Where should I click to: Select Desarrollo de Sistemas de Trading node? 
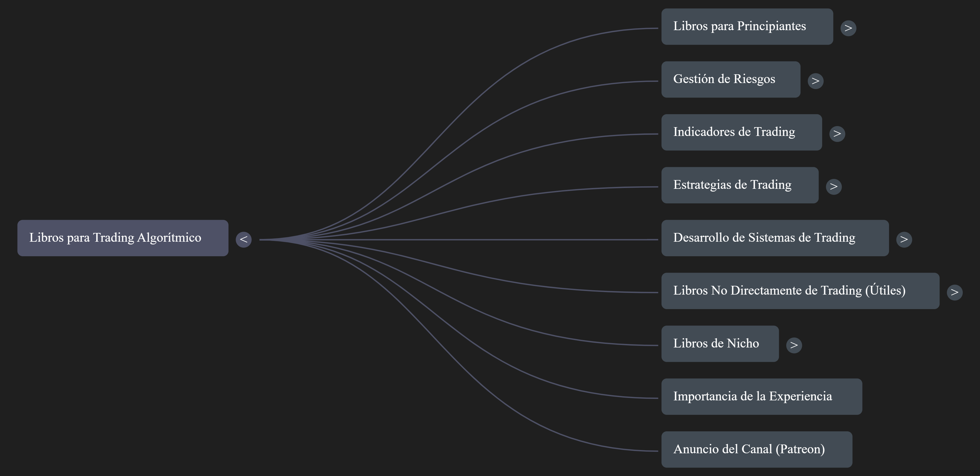775,238
